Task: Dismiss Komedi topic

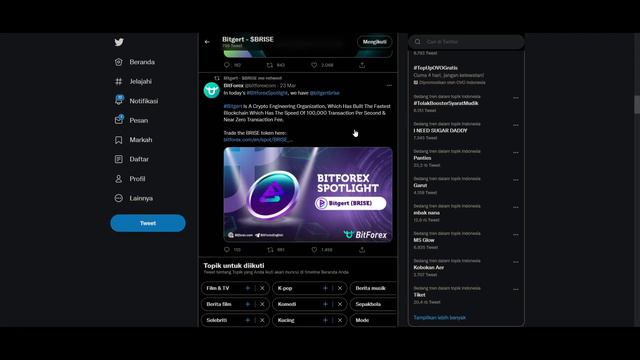Action: pos(340,304)
